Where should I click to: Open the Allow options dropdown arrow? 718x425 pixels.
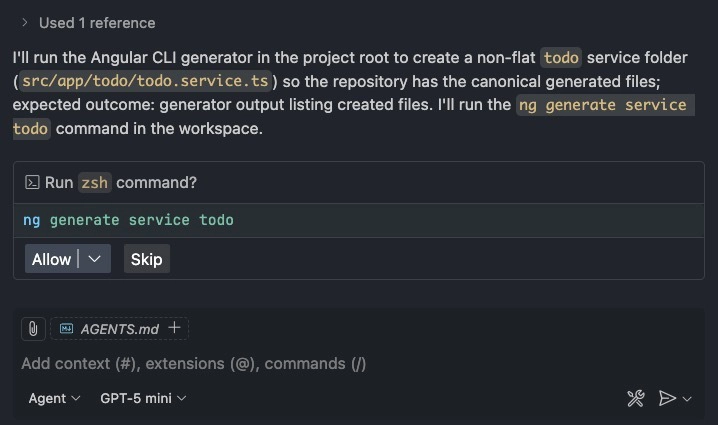(x=95, y=259)
